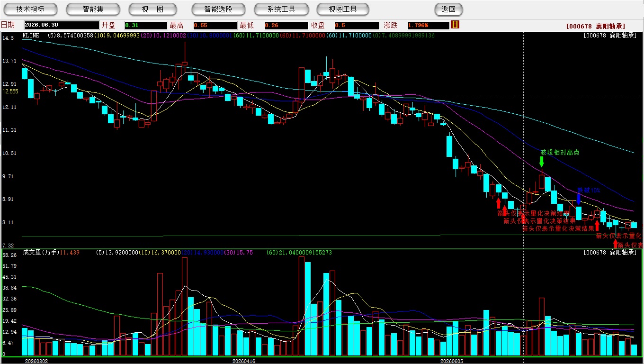Viewport: 644px width, 364px height.
Task: Click the green (60)21.0400009155273 volume average
Action: coord(299,253)
